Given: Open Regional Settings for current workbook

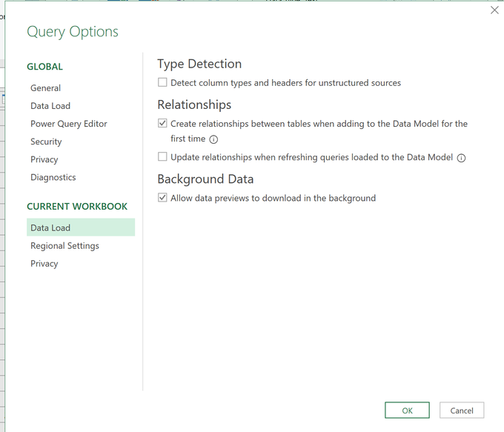Looking at the screenshot, I should coord(64,246).
